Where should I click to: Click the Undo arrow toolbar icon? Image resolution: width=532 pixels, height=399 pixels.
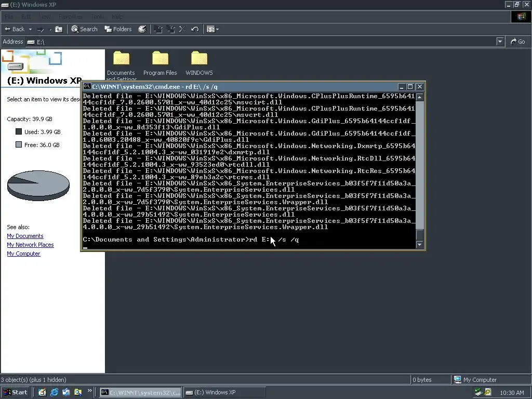pos(195,29)
